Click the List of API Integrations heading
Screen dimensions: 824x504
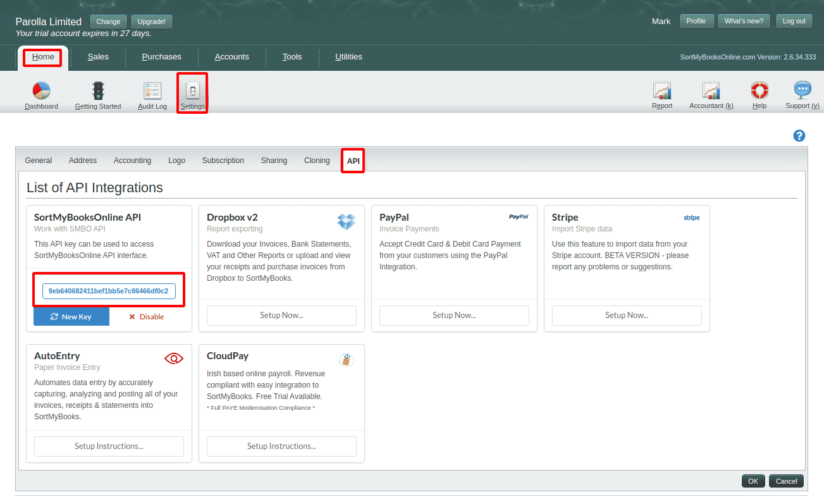tap(95, 188)
